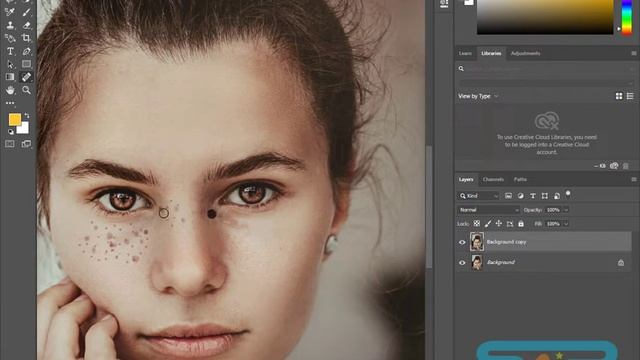Open the Libraries panel menu
This screenshot has width=640, height=360.
coord(633,53)
